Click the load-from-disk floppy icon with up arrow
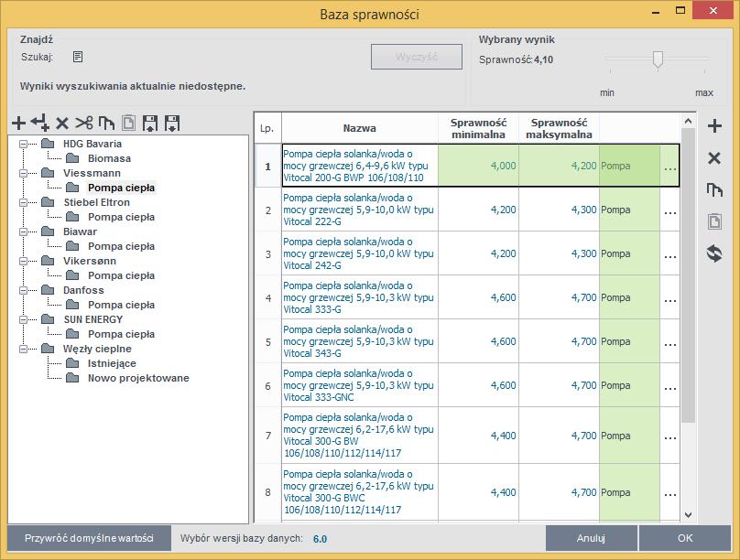740x560 pixels. [x=150, y=123]
